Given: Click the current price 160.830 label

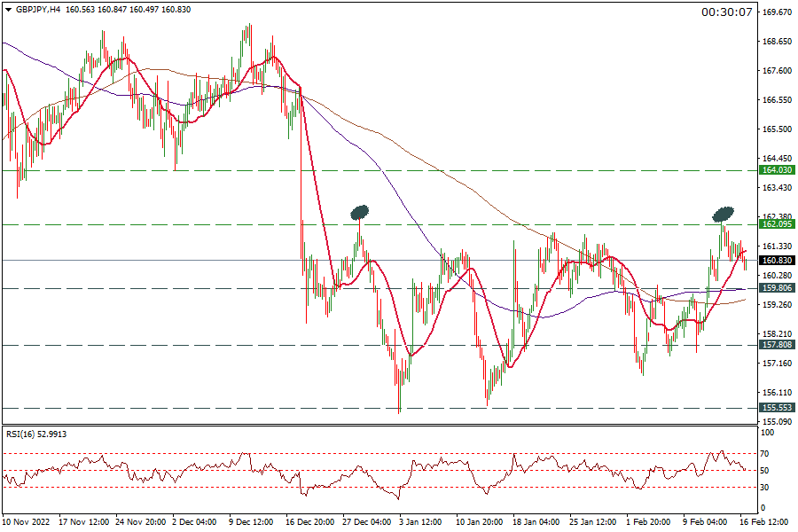Looking at the screenshot, I should point(777,261).
